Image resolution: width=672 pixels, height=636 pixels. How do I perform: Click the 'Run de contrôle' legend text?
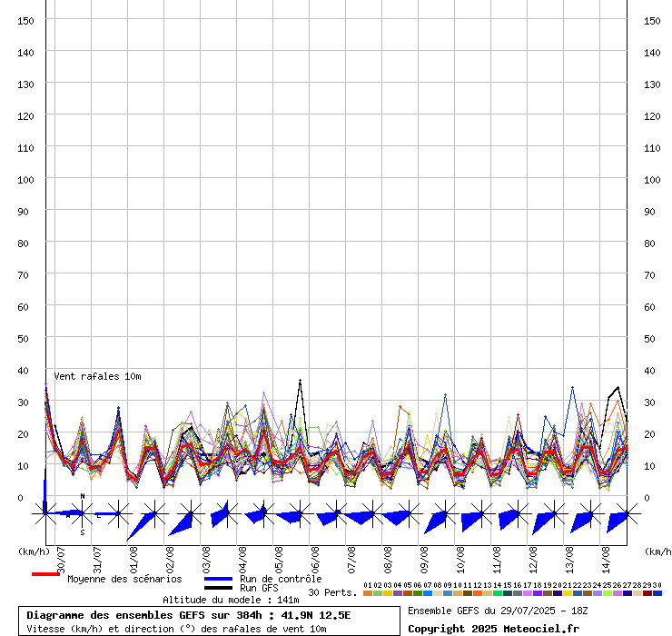click(281, 579)
